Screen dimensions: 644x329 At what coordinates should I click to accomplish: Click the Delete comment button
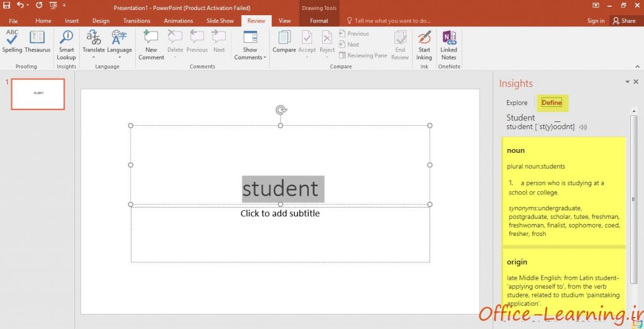[175, 45]
